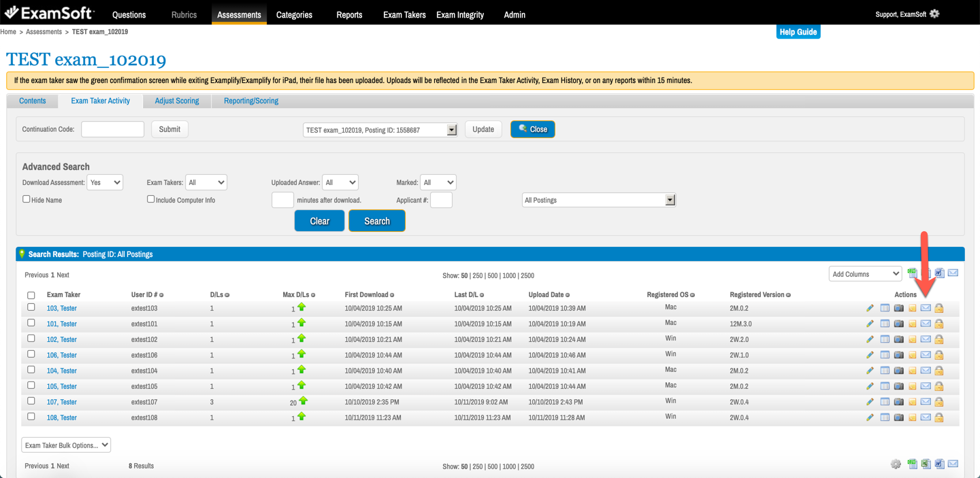Switch to the Reporting/Scoring tab
Screen dimensions: 980x478
click(251, 101)
